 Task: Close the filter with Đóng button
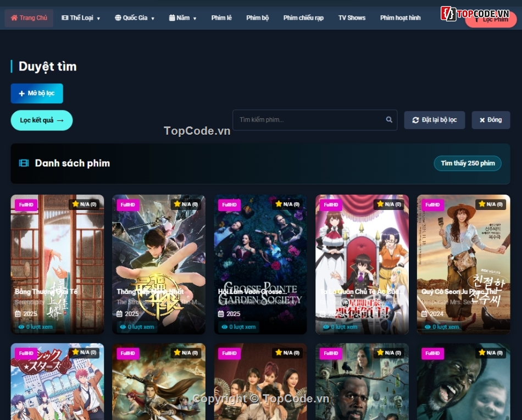click(x=491, y=120)
